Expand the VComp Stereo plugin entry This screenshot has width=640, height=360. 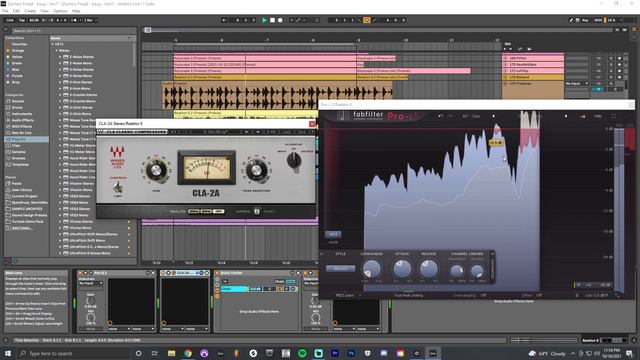[x=60, y=222]
